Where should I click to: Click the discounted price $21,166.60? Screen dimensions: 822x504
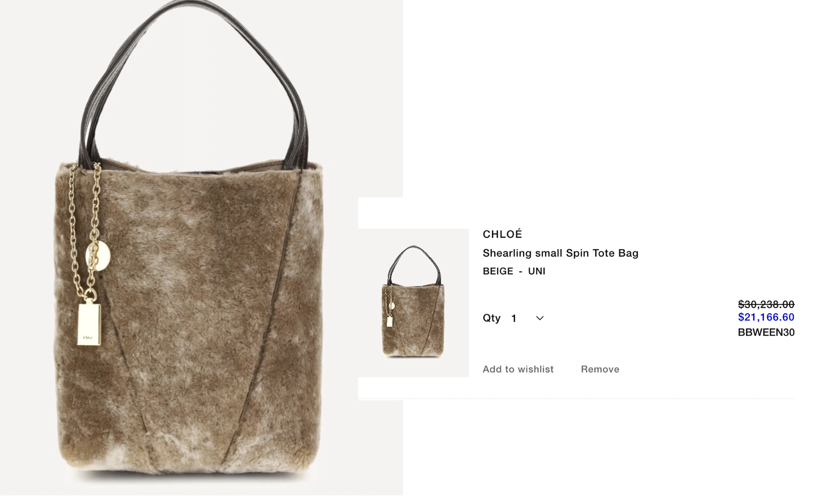766,317
